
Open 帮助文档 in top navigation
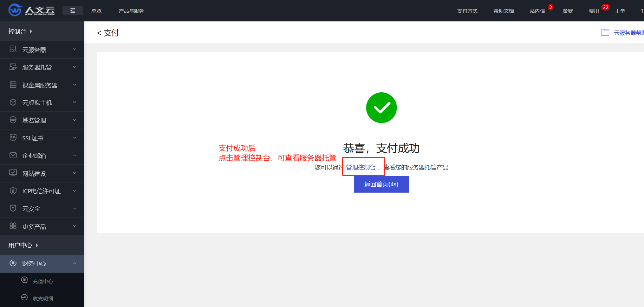(503, 11)
